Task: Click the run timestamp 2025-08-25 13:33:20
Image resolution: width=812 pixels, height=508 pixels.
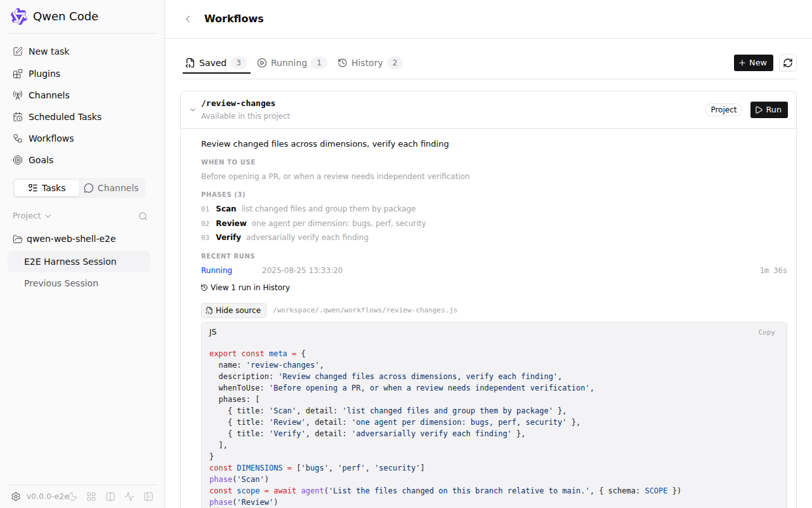Action: [302, 271]
